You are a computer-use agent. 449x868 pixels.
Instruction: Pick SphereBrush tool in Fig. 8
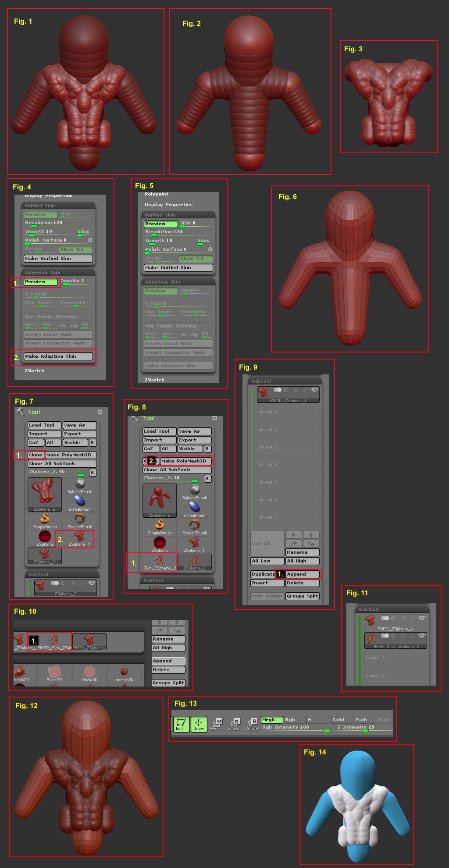tap(195, 492)
